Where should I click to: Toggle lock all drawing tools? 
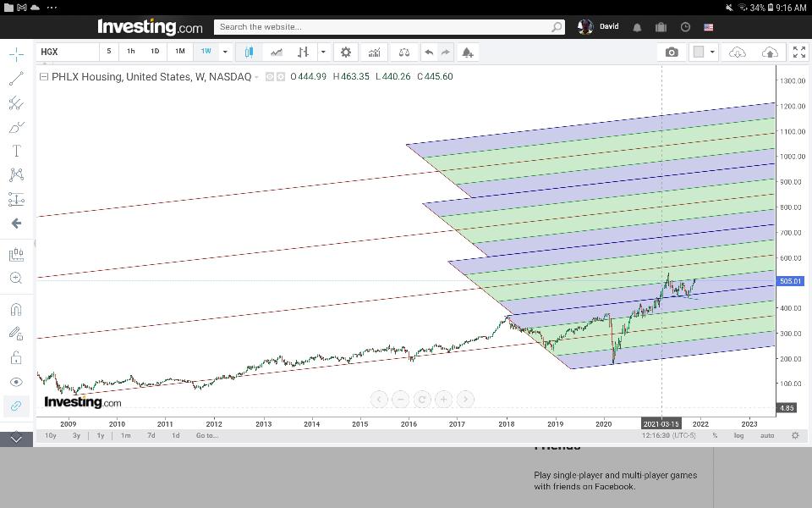coord(16,357)
